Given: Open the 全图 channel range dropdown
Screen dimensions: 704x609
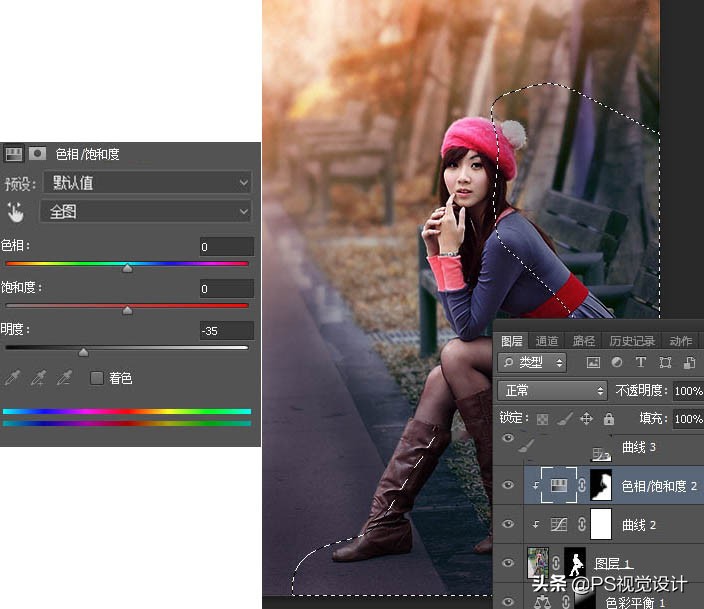Looking at the screenshot, I should [145, 212].
